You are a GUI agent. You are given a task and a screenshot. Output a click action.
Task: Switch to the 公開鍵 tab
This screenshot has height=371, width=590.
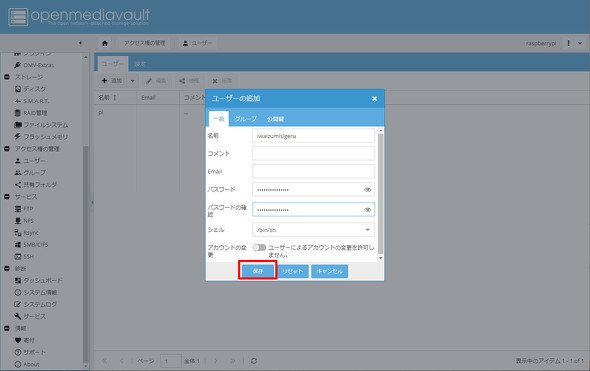(x=275, y=119)
